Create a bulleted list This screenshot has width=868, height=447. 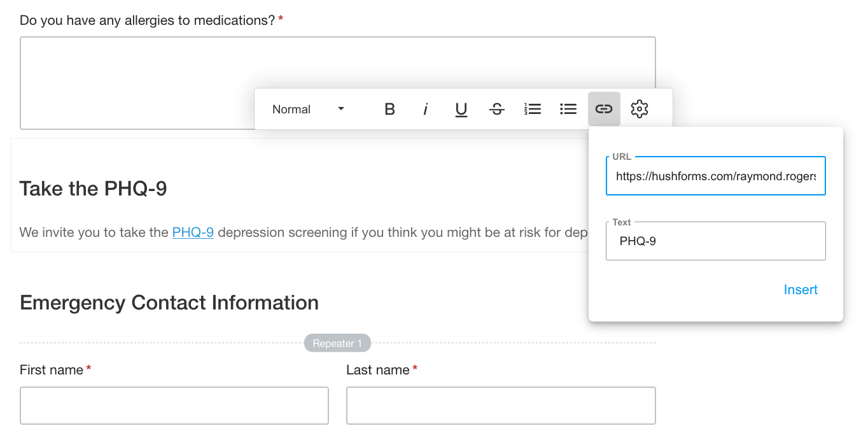[x=568, y=109]
